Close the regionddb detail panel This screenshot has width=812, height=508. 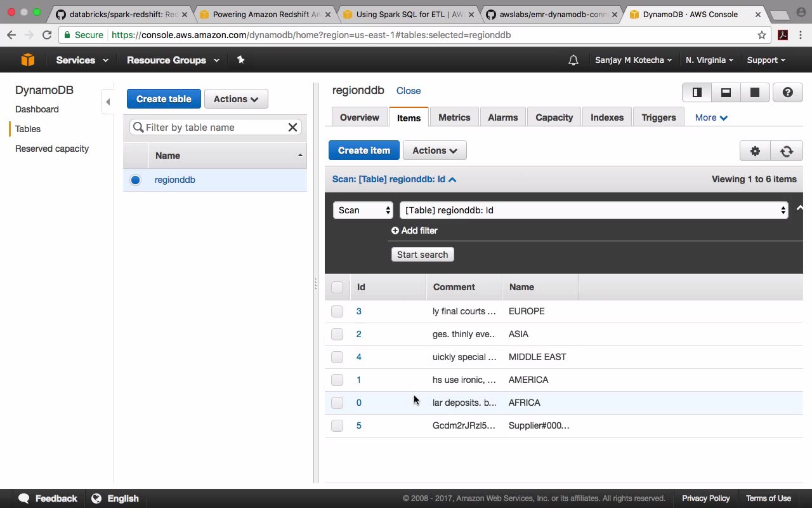click(x=409, y=91)
